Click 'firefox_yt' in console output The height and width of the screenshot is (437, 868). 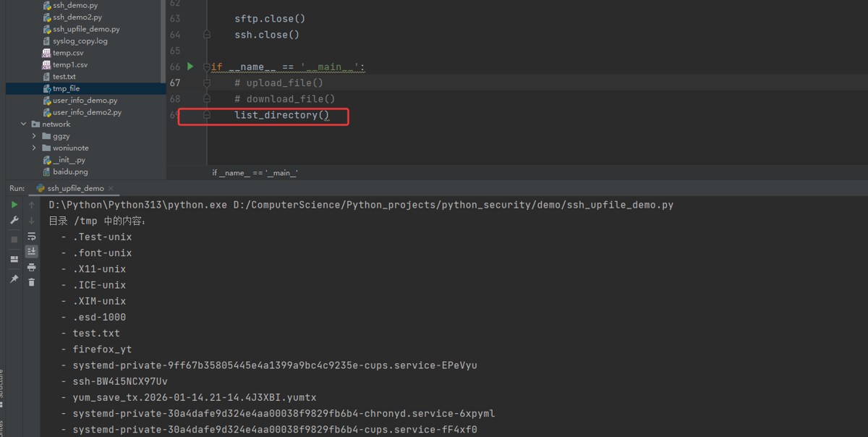point(102,349)
